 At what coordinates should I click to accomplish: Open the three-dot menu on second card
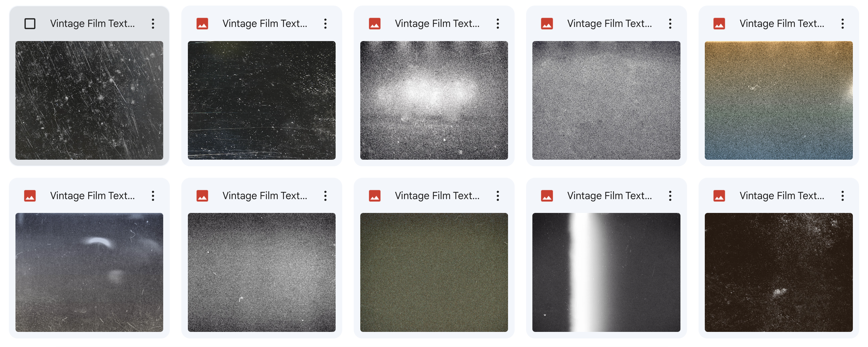coord(325,24)
